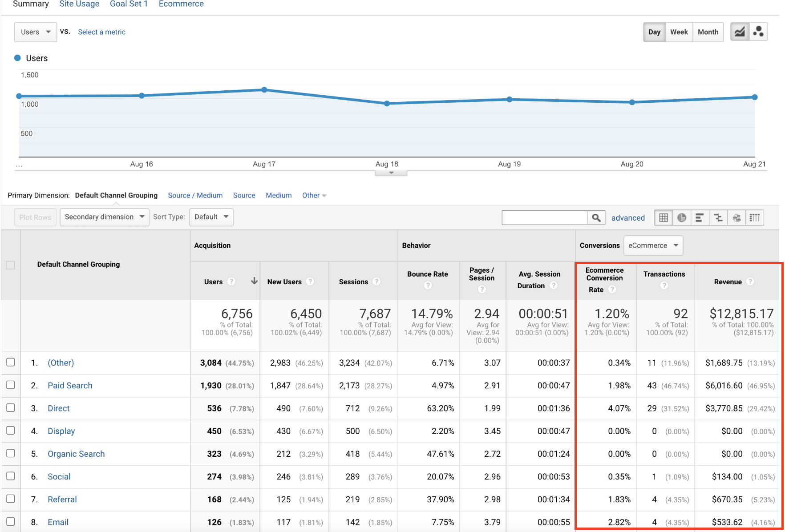This screenshot has width=785, height=532.
Task: Check the Organic Search row checkbox
Action: pyautogui.click(x=11, y=453)
